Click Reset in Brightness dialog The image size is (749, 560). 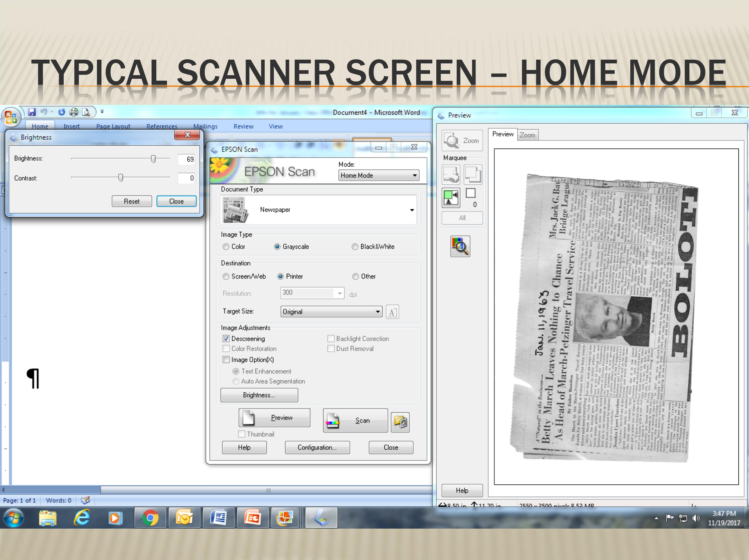pyautogui.click(x=132, y=201)
